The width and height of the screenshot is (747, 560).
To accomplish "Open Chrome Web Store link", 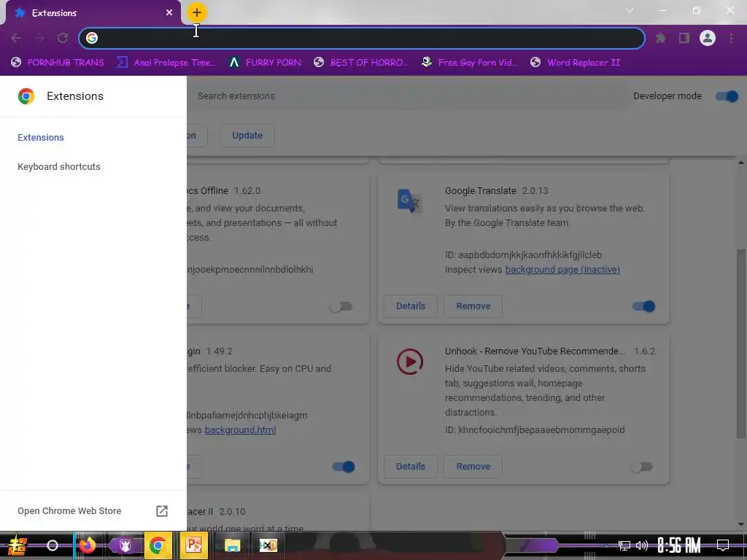I will (69, 511).
